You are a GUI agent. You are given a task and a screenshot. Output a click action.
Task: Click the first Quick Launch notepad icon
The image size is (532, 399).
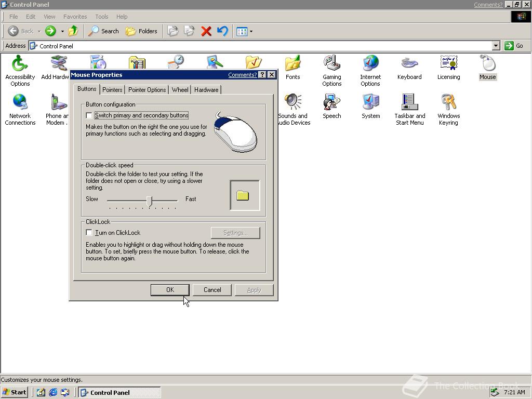point(41,392)
